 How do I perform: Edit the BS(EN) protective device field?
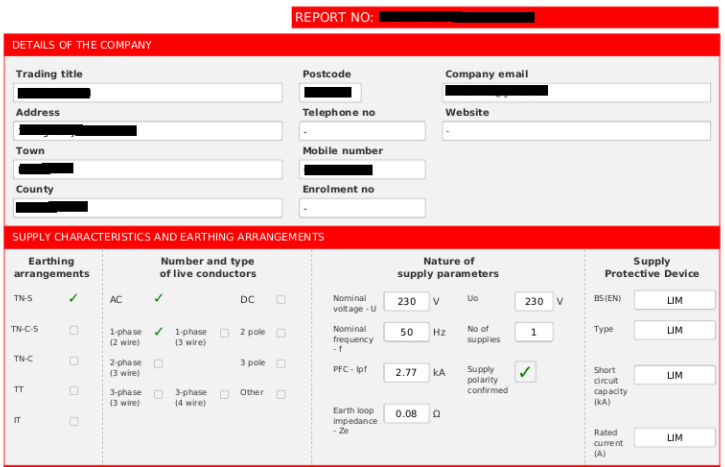click(x=674, y=301)
